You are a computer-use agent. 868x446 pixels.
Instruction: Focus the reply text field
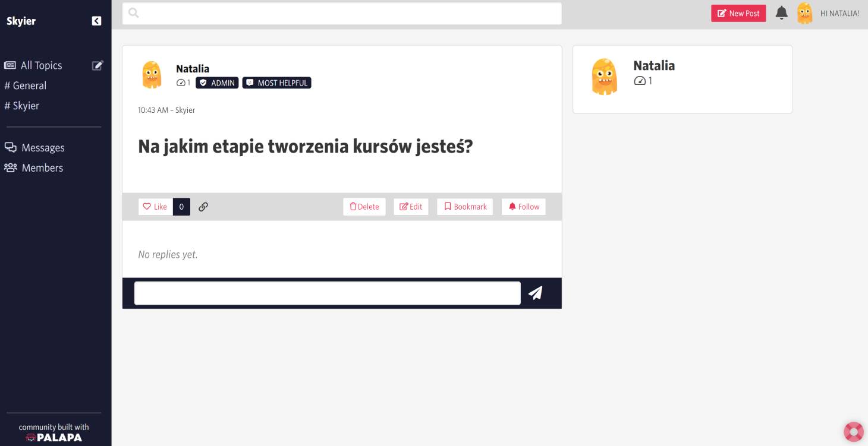327,293
